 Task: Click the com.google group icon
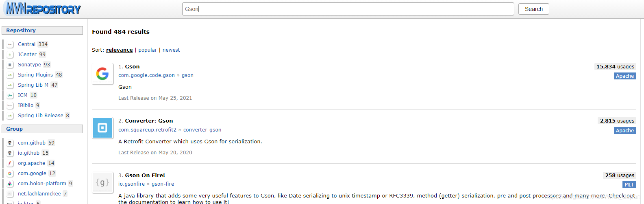point(10,173)
